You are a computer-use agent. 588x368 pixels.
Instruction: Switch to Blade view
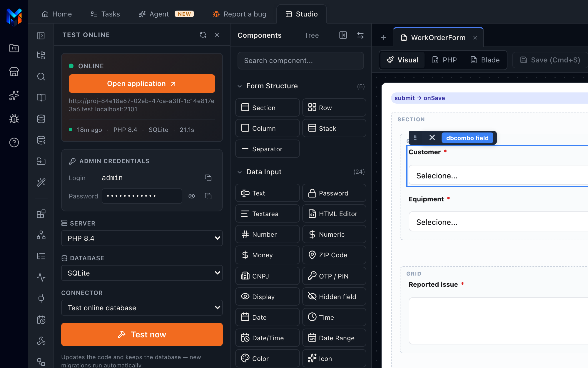click(485, 60)
